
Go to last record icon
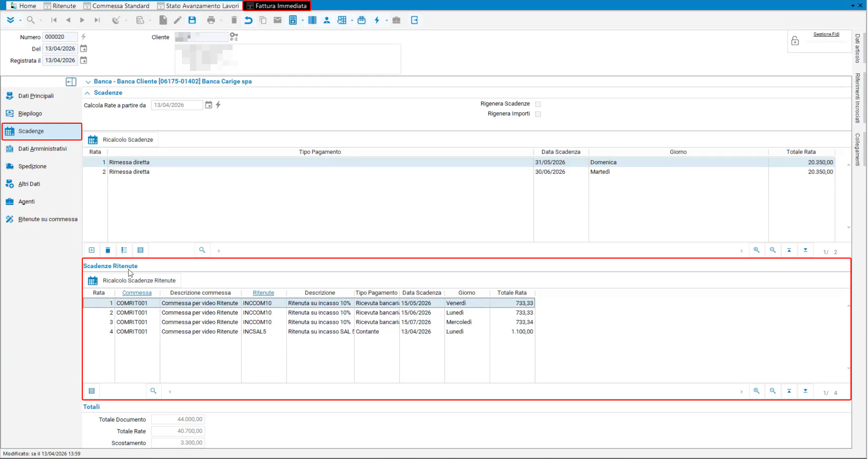coord(97,20)
